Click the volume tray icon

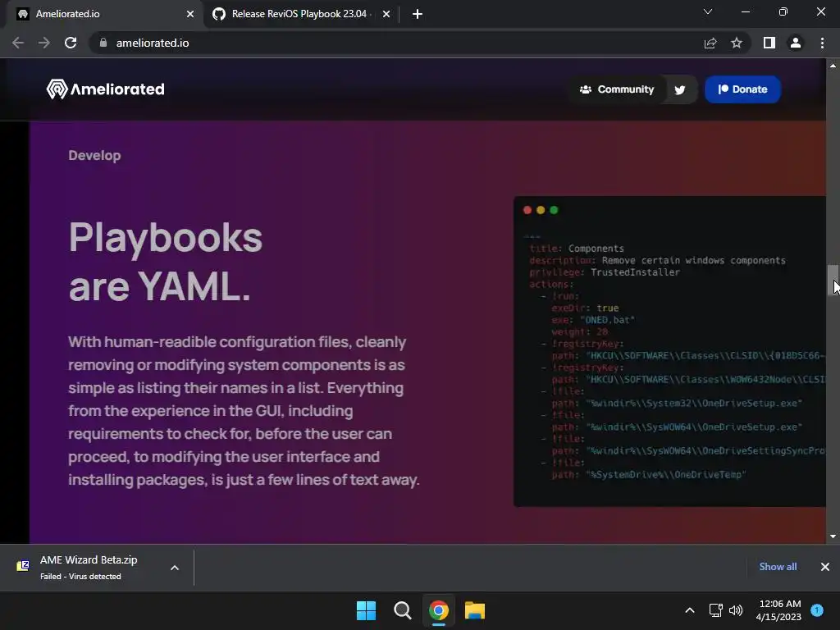point(736,610)
